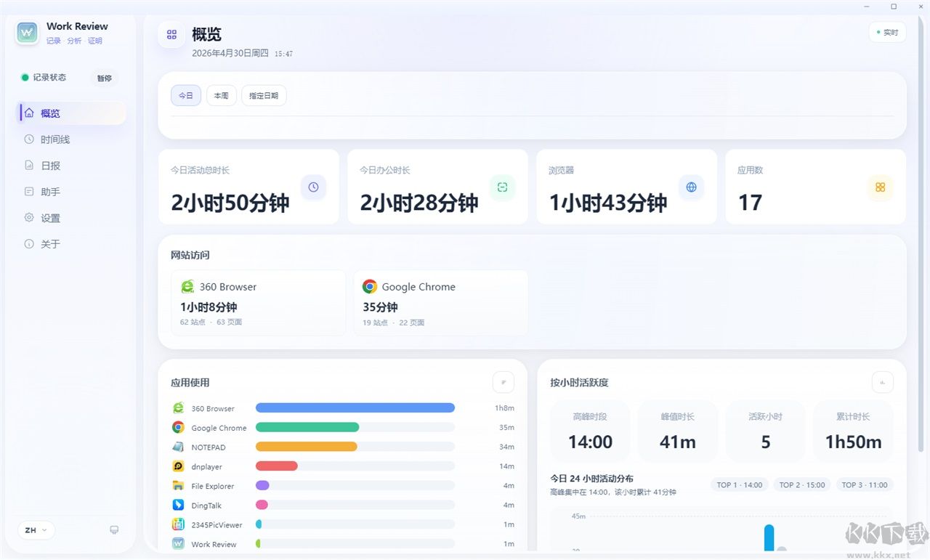Click the 62 站点 · 63 页面 text
The image size is (930, 560).
tap(211, 322)
